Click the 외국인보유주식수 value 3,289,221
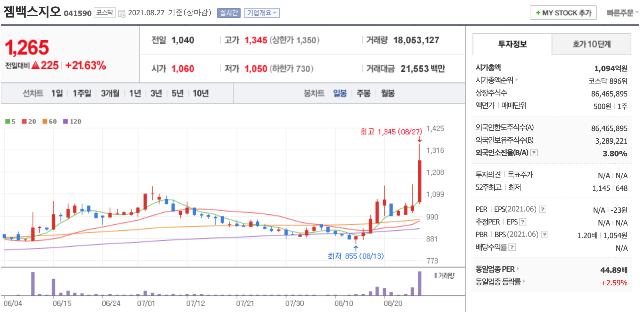 point(611,141)
